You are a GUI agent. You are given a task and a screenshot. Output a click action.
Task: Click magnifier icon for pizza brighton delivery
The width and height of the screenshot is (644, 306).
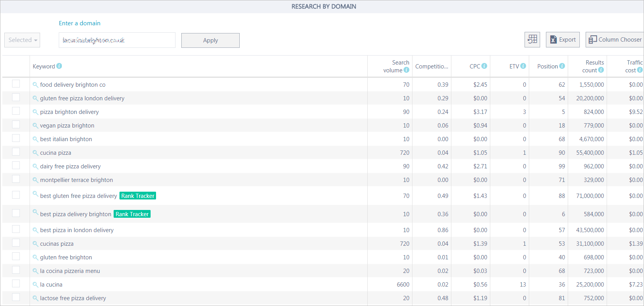(35, 112)
